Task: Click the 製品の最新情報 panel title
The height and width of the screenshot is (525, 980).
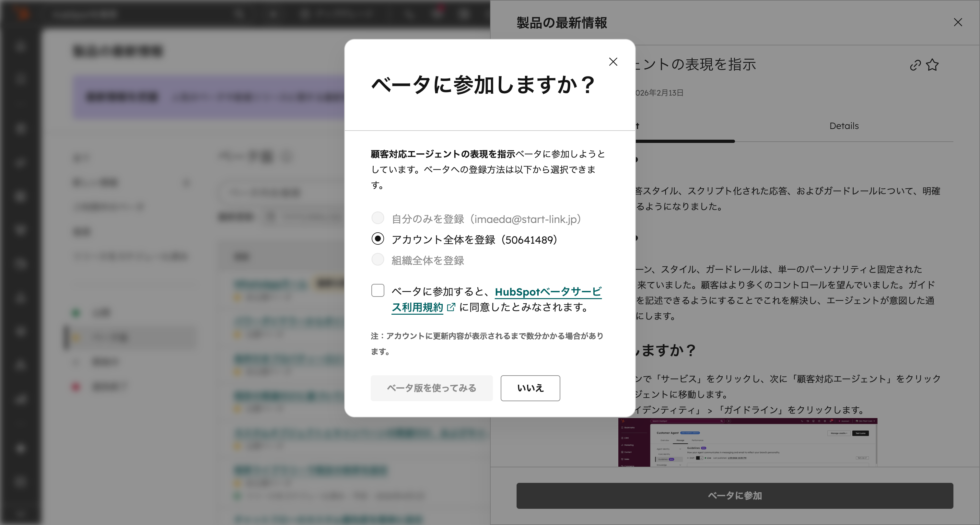Action: pos(562,23)
